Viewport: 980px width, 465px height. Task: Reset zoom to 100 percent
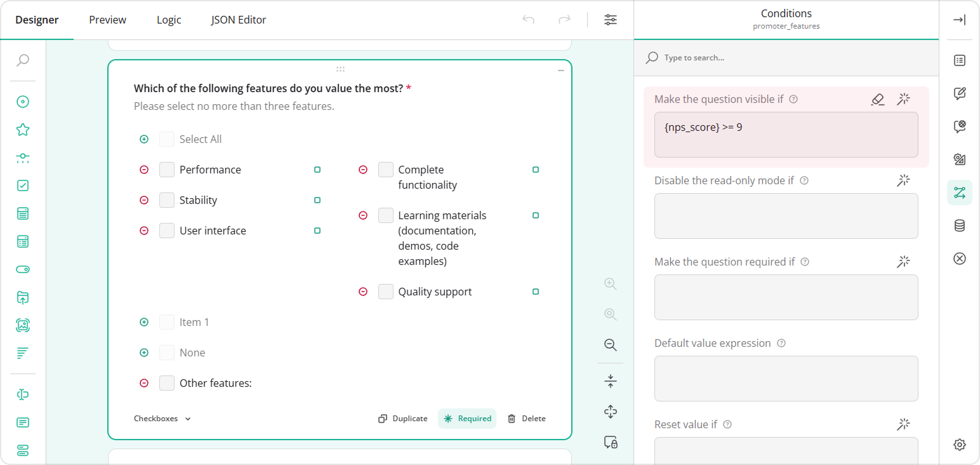point(611,314)
